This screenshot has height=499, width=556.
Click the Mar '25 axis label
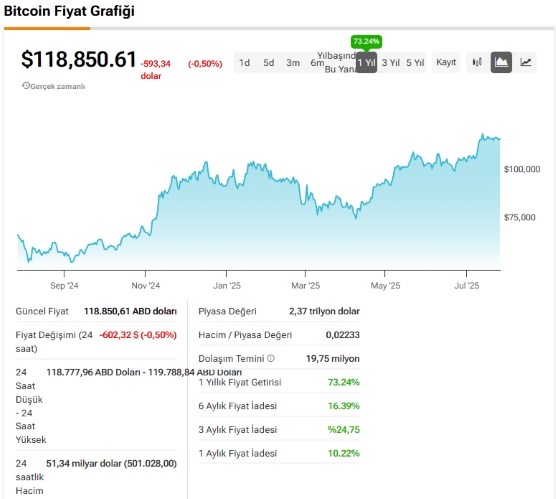[x=306, y=285]
